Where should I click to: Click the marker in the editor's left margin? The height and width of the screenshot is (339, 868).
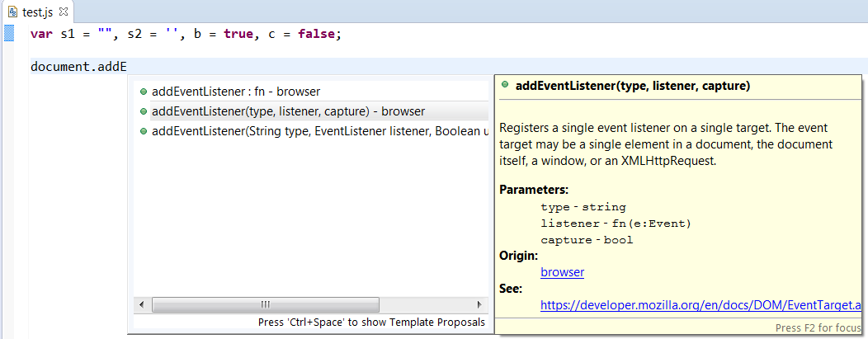(x=9, y=34)
